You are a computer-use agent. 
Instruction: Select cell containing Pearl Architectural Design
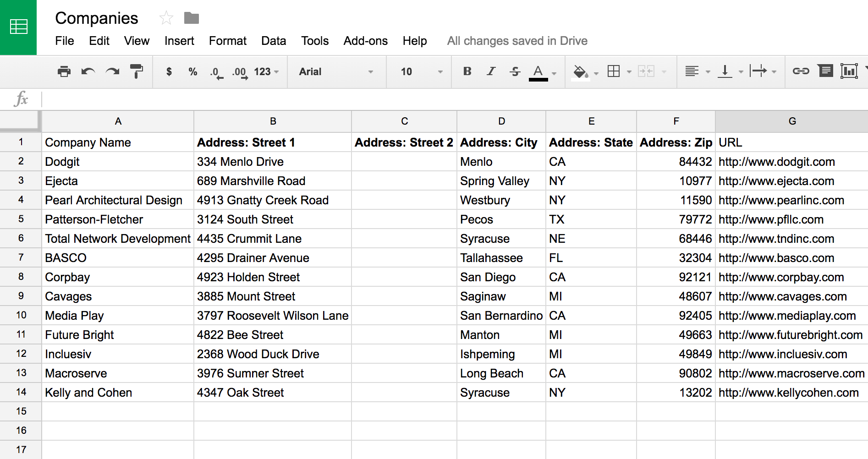[118, 200]
